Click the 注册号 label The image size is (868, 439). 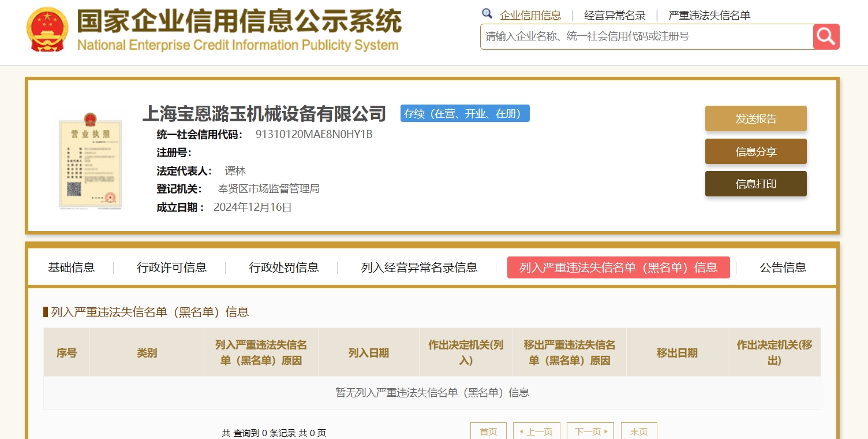174,153
